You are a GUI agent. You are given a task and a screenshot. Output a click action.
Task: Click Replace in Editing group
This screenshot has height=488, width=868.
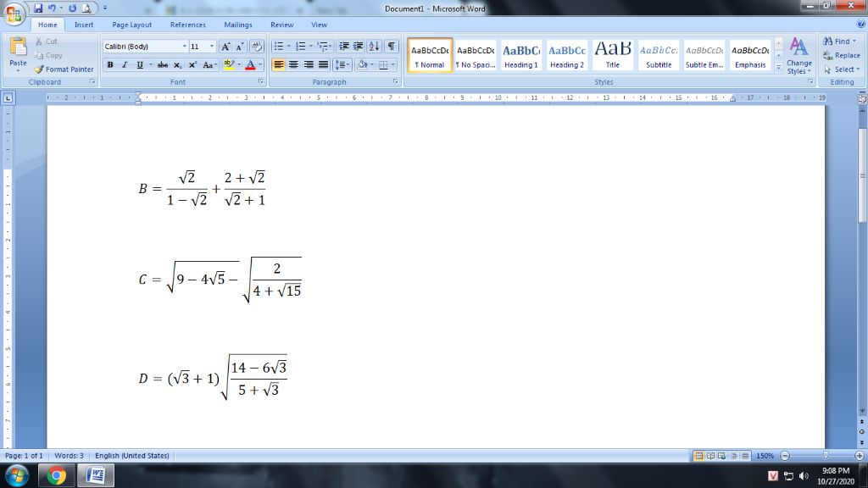842,55
